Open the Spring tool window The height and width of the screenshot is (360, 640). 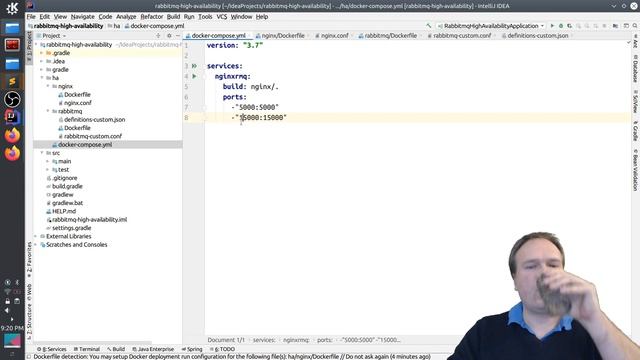(x=192, y=349)
